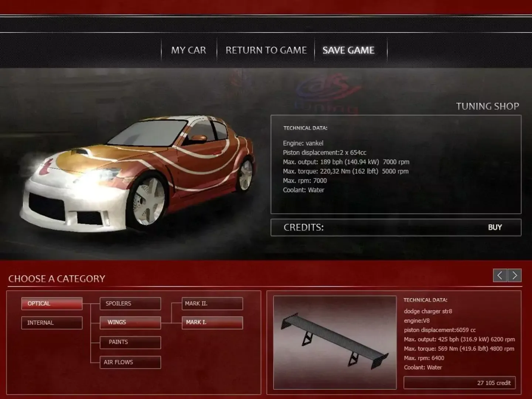Choose Save Game in top menu

[x=348, y=50]
